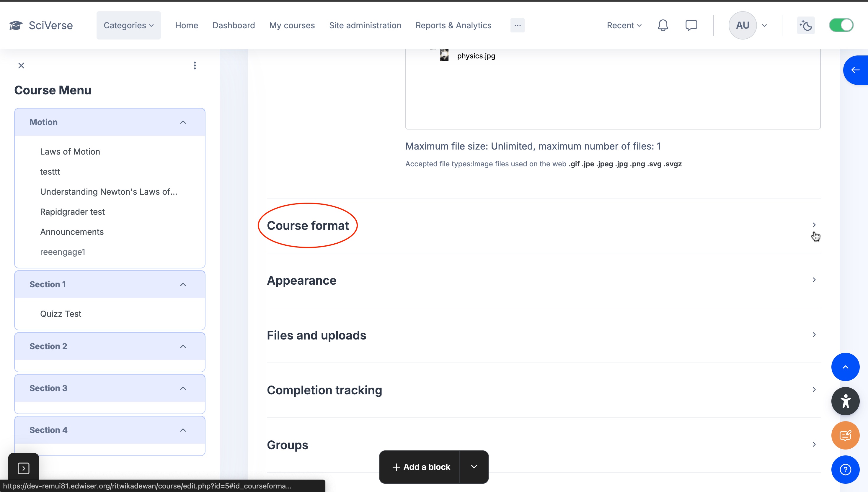Collapse Section 2 in Course Menu
This screenshot has width=868, height=492.
tap(183, 346)
